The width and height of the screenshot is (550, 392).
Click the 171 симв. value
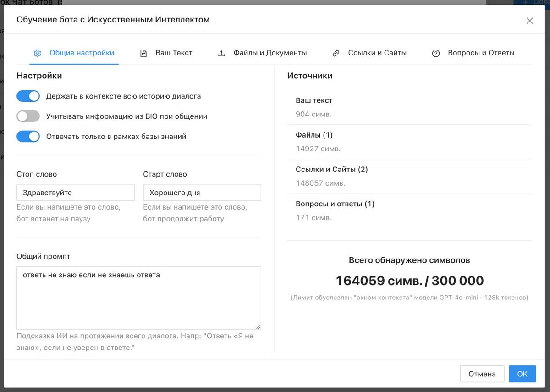[x=313, y=217]
